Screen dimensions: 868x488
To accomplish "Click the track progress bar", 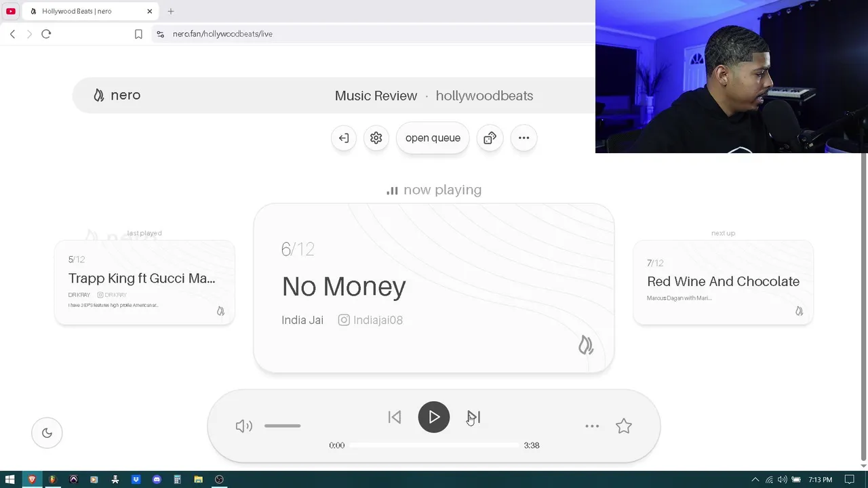I will click(434, 445).
